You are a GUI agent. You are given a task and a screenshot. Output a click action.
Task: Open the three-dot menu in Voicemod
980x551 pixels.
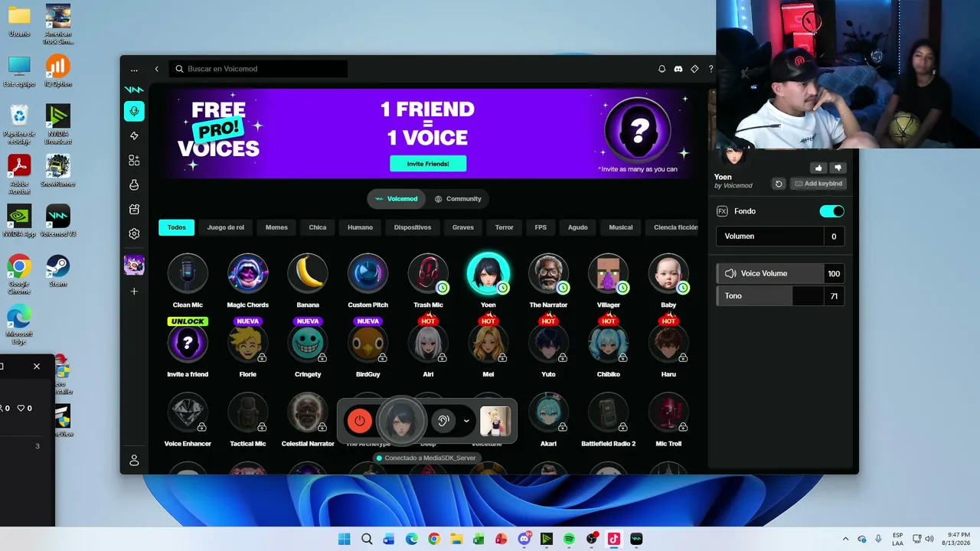point(134,70)
